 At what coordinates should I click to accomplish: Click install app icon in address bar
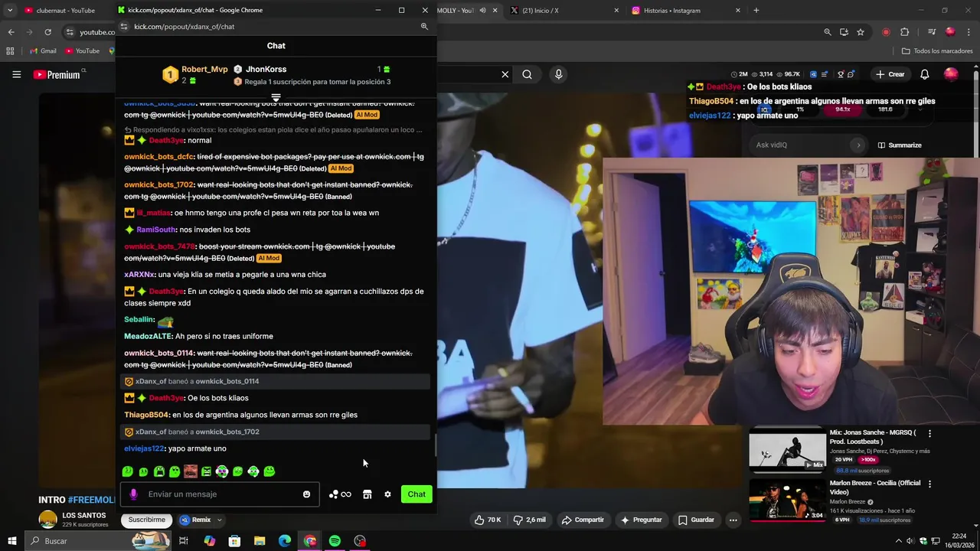tap(844, 32)
